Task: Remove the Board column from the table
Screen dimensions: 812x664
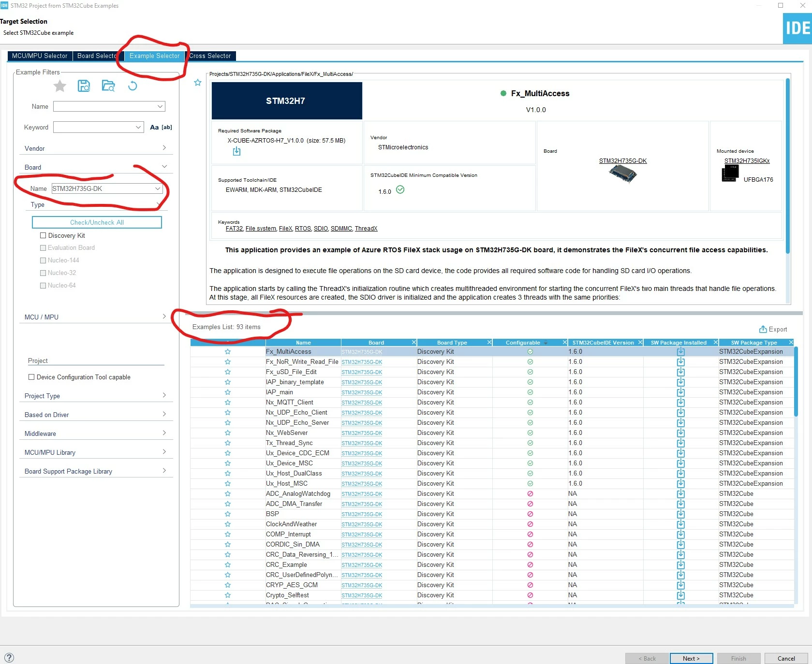Action: click(x=414, y=343)
